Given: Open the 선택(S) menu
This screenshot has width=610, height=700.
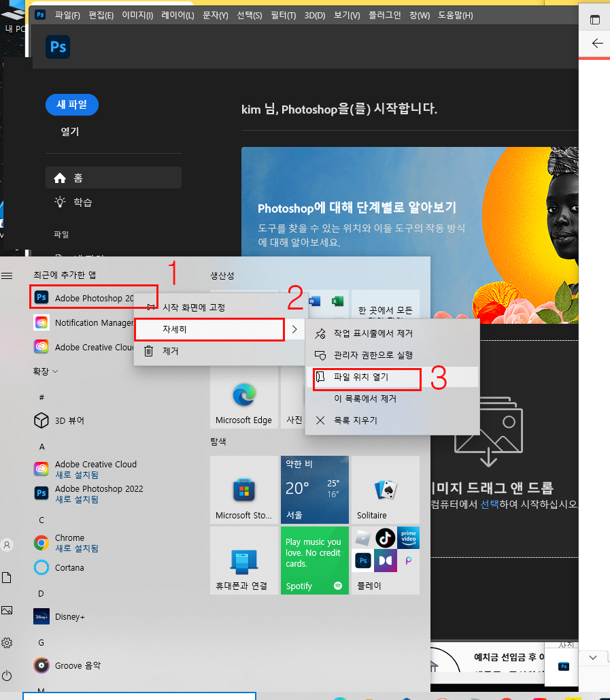Looking at the screenshot, I should (250, 15).
